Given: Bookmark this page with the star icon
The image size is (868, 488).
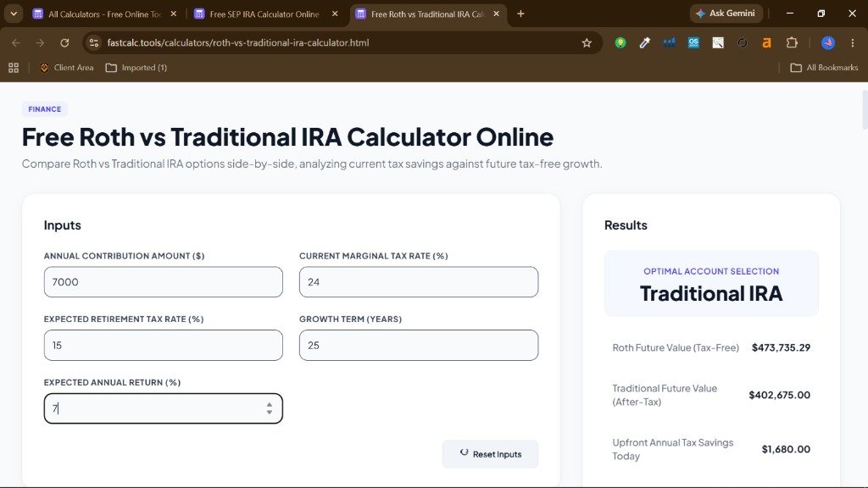Looking at the screenshot, I should coord(587,42).
